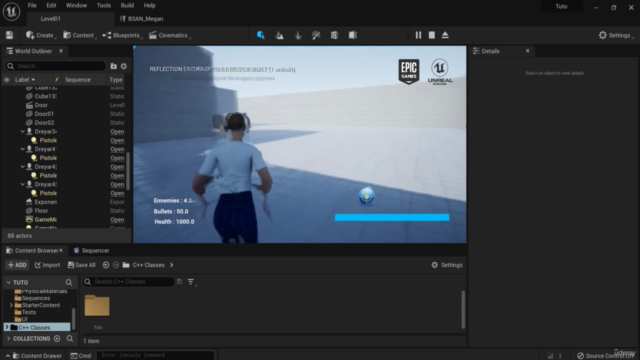Image resolution: width=640 pixels, height=360 pixels.
Task: Click the ADD button in Content Browser
Action: click(x=17, y=265)
